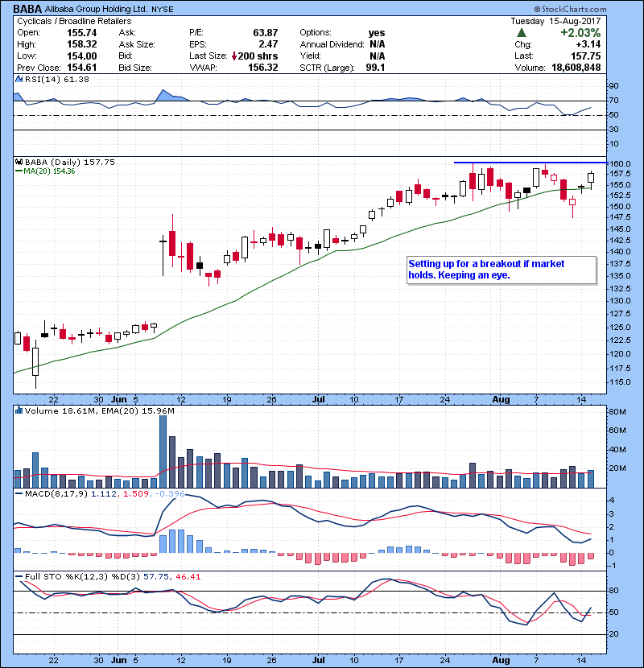This screenshot has width=644, height=668.
Task: Click the stochastic %D value 46.41
Action: (x=188, y=577)
